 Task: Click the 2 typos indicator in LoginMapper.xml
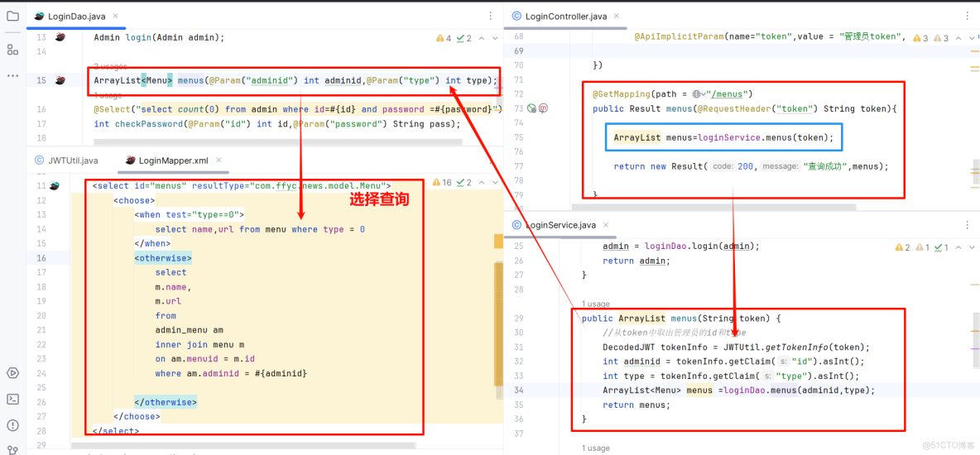(464, 183)
